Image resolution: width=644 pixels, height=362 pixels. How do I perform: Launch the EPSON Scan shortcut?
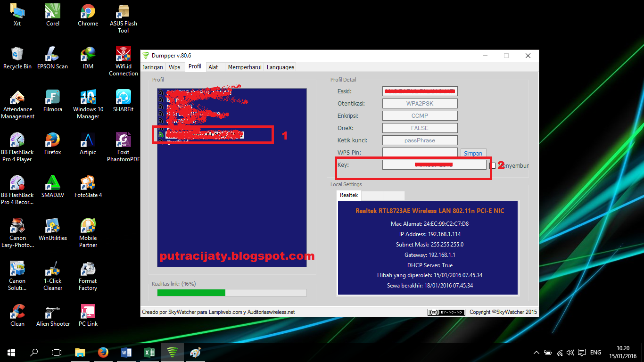[53, 58]
